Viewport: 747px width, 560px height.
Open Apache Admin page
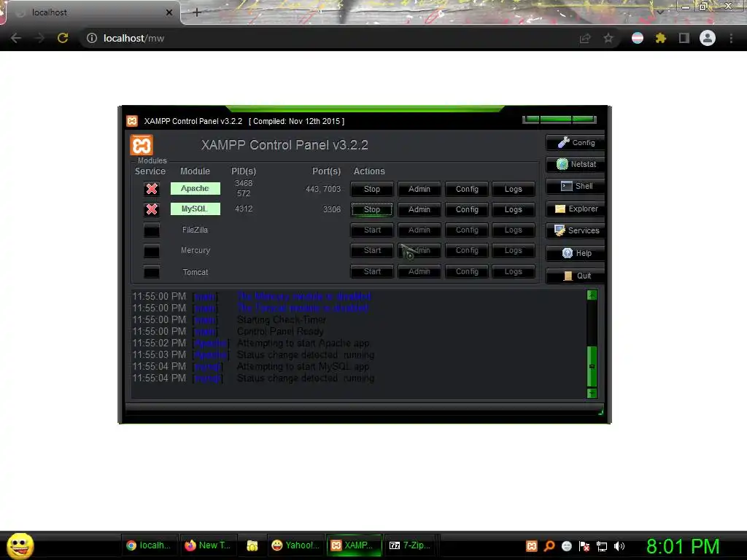point(419,189)
